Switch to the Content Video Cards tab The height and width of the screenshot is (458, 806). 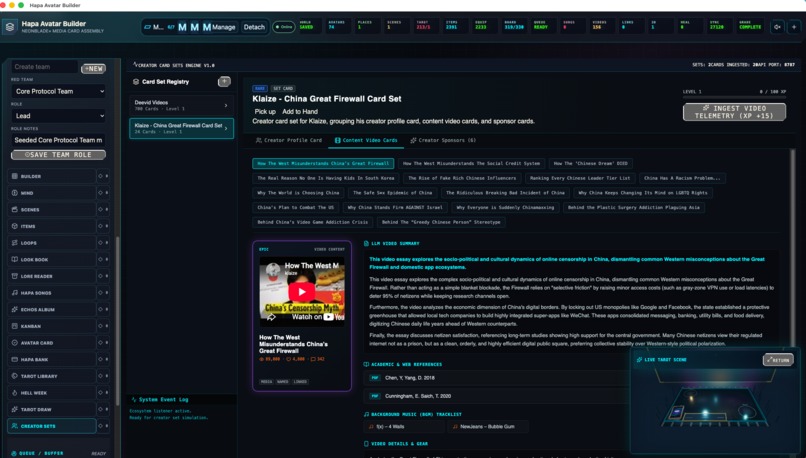point(366,140)
